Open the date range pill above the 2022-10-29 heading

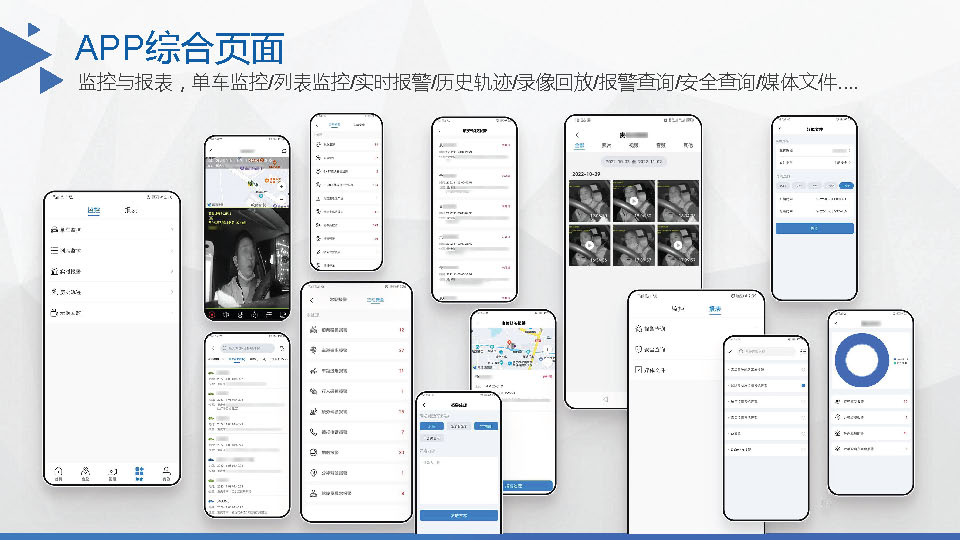point(633,162)
